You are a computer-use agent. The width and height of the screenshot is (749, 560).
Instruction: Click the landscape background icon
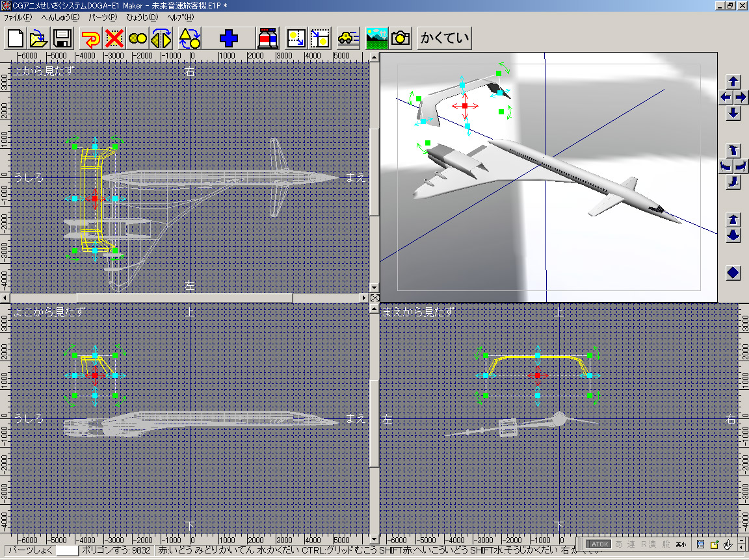(x=377, y=38)
